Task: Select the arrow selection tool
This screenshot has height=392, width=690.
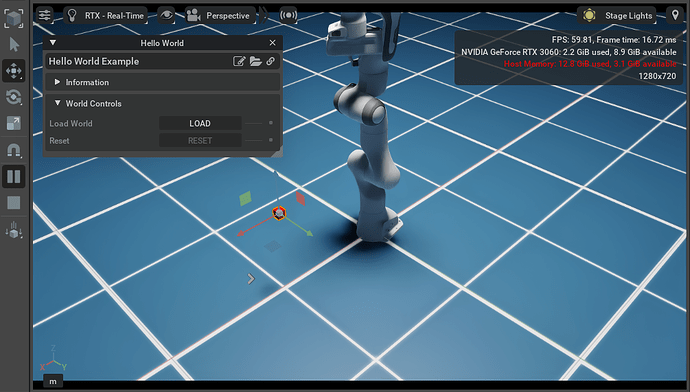Action: pos(14,44)
